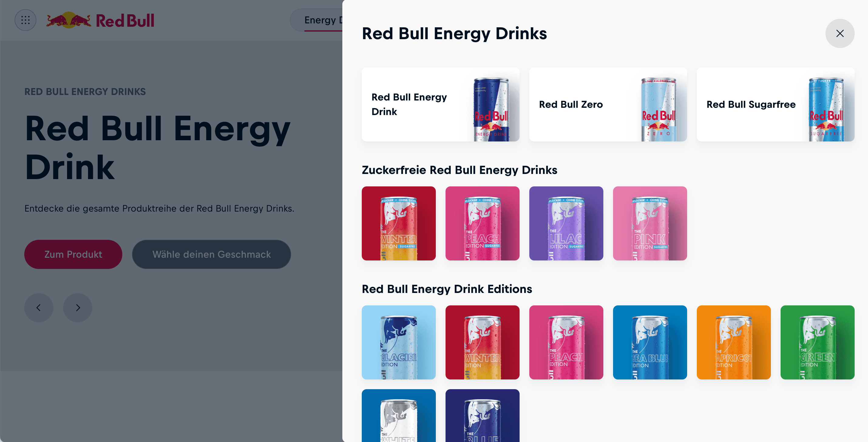Go to previous slide arrow
Image resolution: width=868 pixels, height=442 pixels.
coord(39,308)
